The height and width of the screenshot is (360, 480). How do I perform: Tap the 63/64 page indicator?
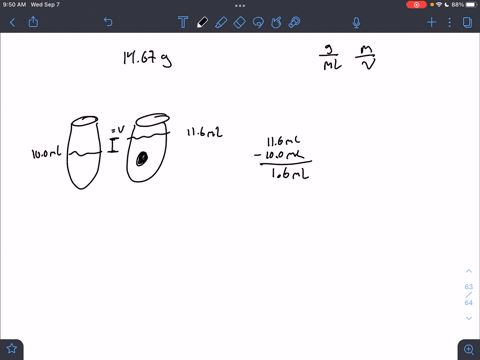469,295
